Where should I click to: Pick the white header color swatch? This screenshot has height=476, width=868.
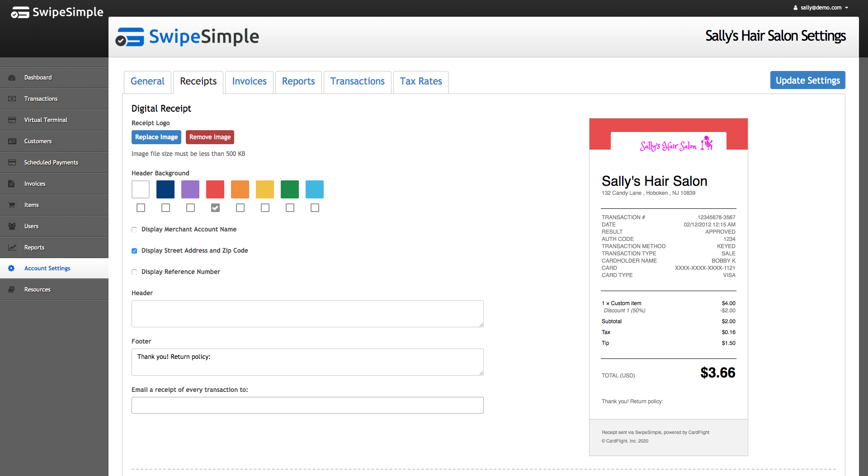point(141,189)
